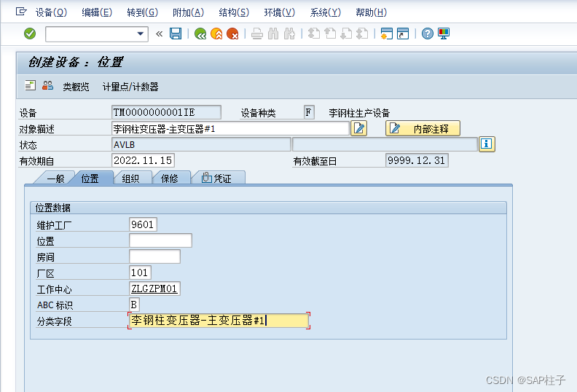The height and width of the screenshot is (392, 577).
Task: Click the 设备种类 field showing F
Action: click(x=309, y=112)
